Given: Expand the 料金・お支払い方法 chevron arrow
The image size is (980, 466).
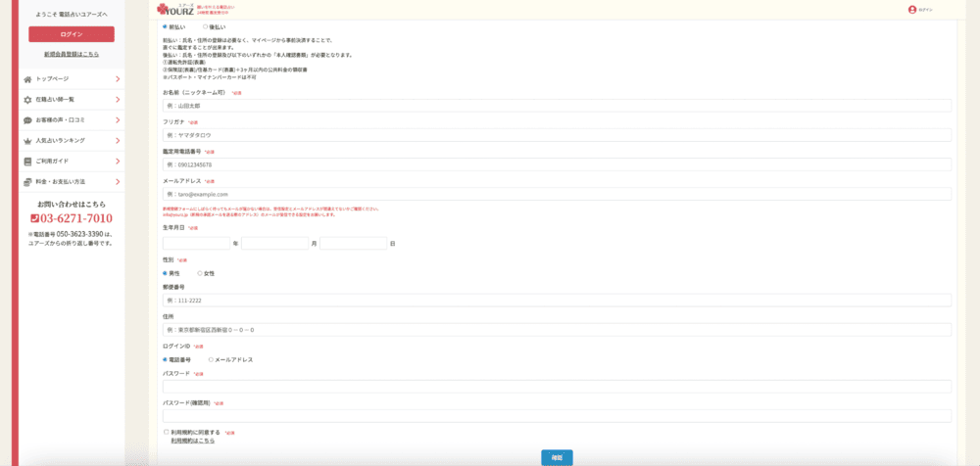Looking at the screenshot, I should [118, 182].
